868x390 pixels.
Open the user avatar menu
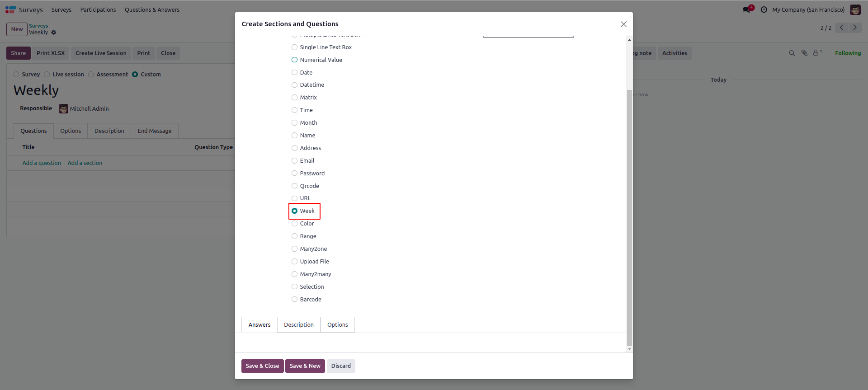point(855,9)
